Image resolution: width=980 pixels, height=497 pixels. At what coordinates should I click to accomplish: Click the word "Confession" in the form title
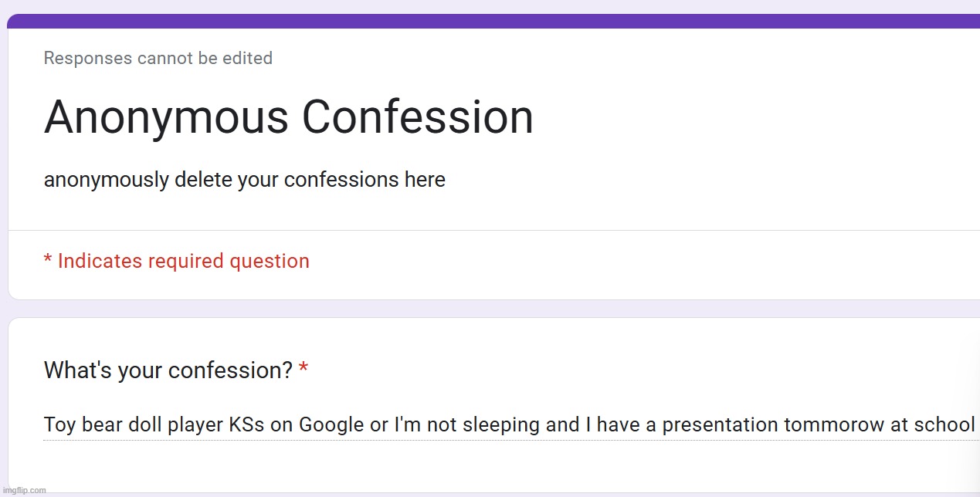(417, 118)
